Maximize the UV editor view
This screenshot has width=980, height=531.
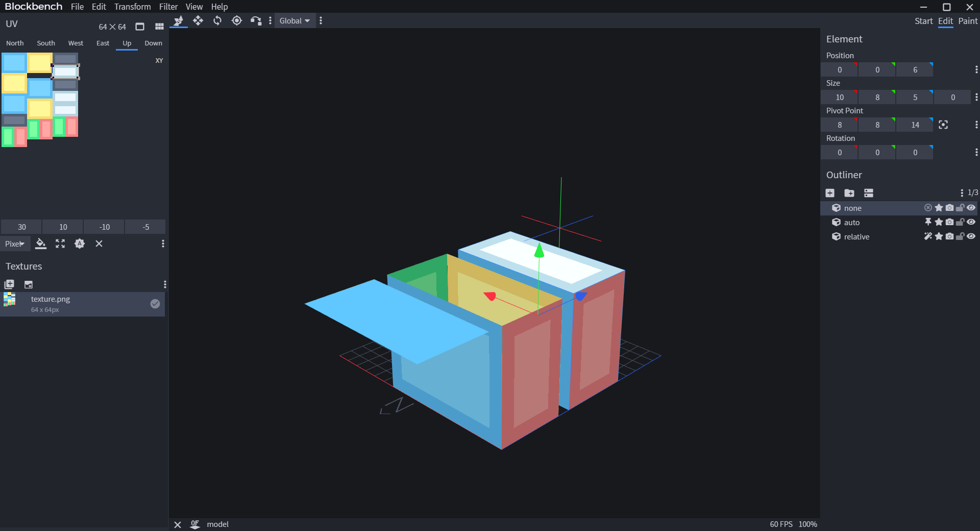pos(60,244)
